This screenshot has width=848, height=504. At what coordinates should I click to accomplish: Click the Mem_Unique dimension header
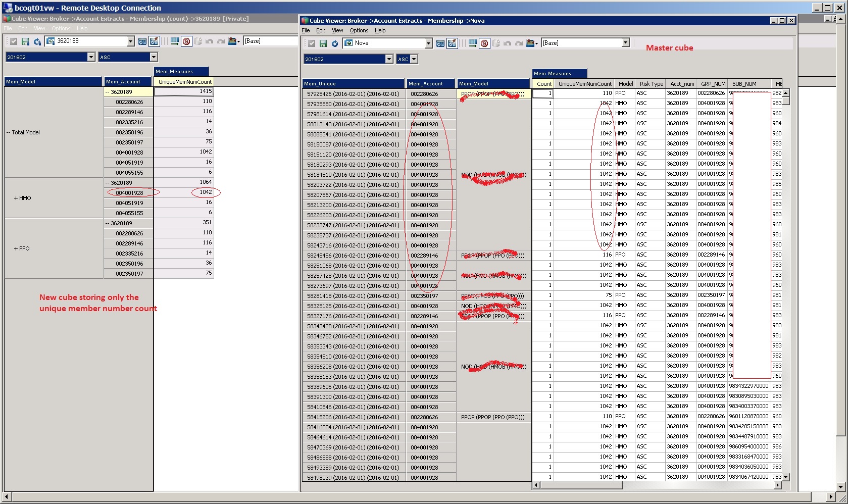tap(354, 84)
